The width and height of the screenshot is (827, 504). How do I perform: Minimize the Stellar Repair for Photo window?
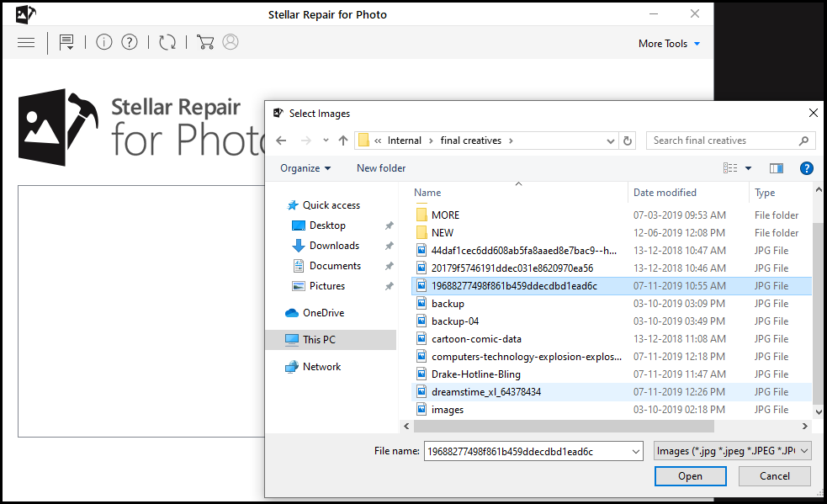click(654, 14)
